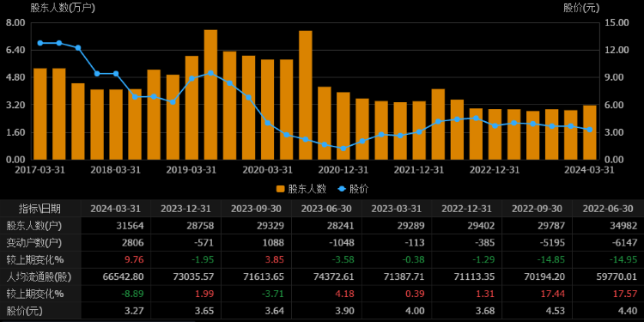This screenshot has width=644, height=322.
Task: Click the 9.76 percent change cell
Action: pos(134,259)
